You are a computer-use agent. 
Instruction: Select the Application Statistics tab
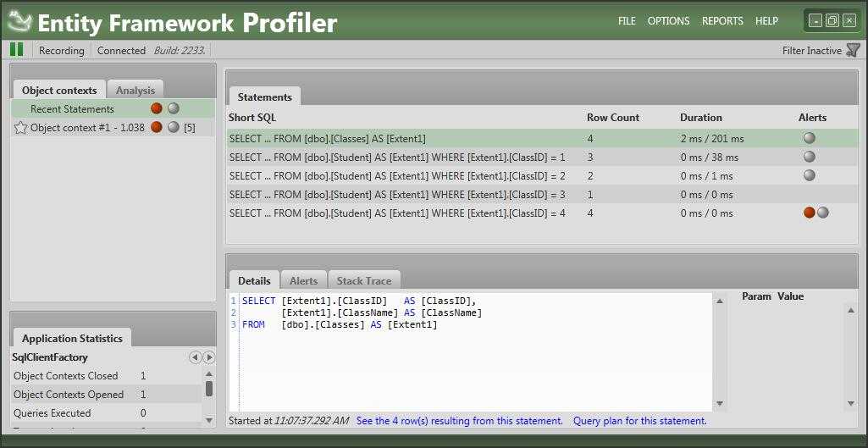72,339
